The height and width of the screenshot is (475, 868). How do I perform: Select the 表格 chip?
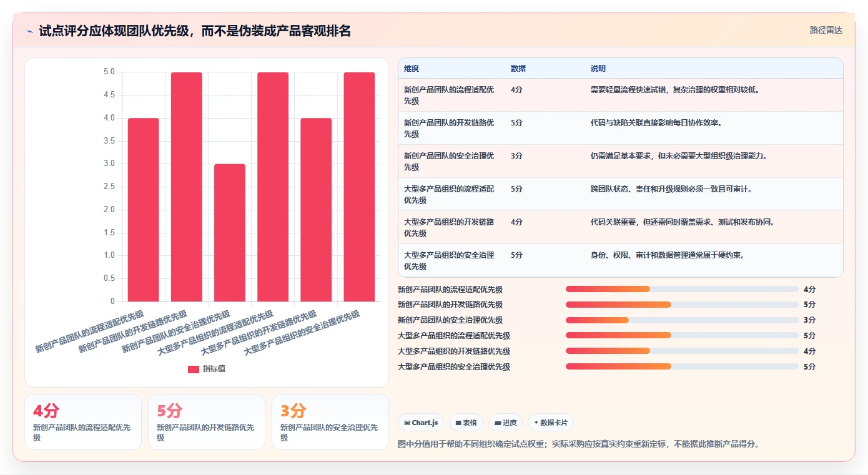coord(466,423)
